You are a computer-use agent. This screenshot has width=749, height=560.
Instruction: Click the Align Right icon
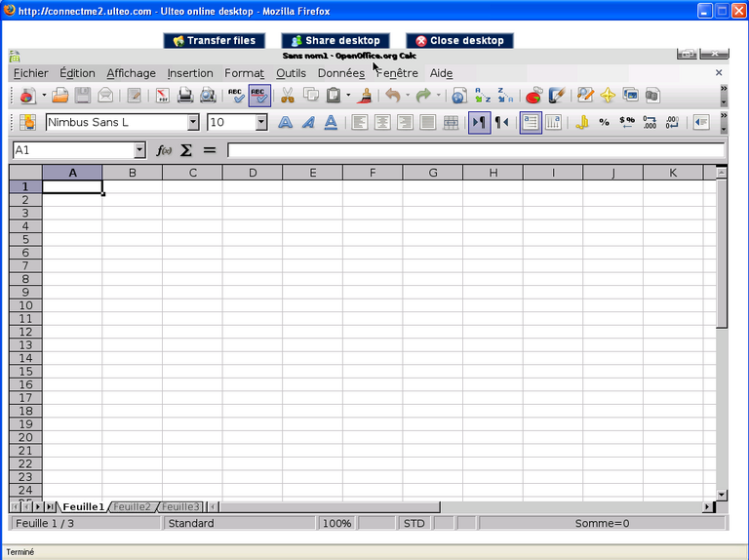pos(405,122)
